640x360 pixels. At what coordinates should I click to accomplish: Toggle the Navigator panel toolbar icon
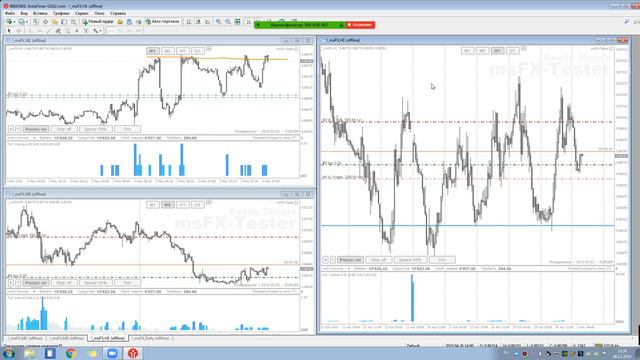coord(55,22)
